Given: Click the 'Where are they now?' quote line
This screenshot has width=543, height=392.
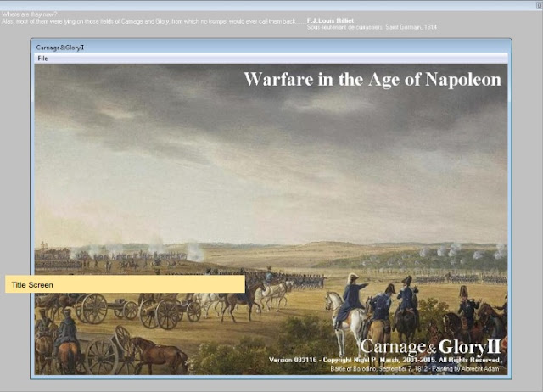Looking at the screenshot, I should click(x=30, y=14).
